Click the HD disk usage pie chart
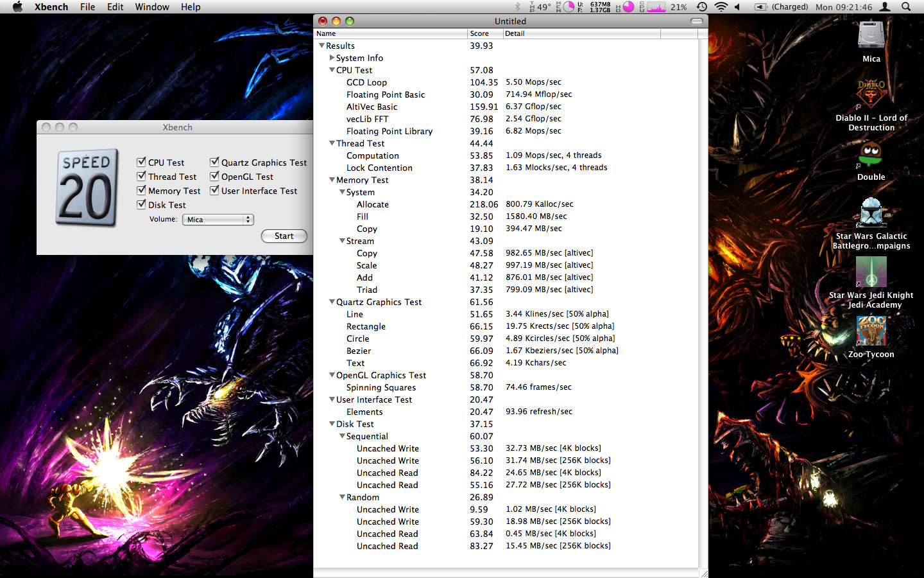924x578 pixels. [628, 6]
